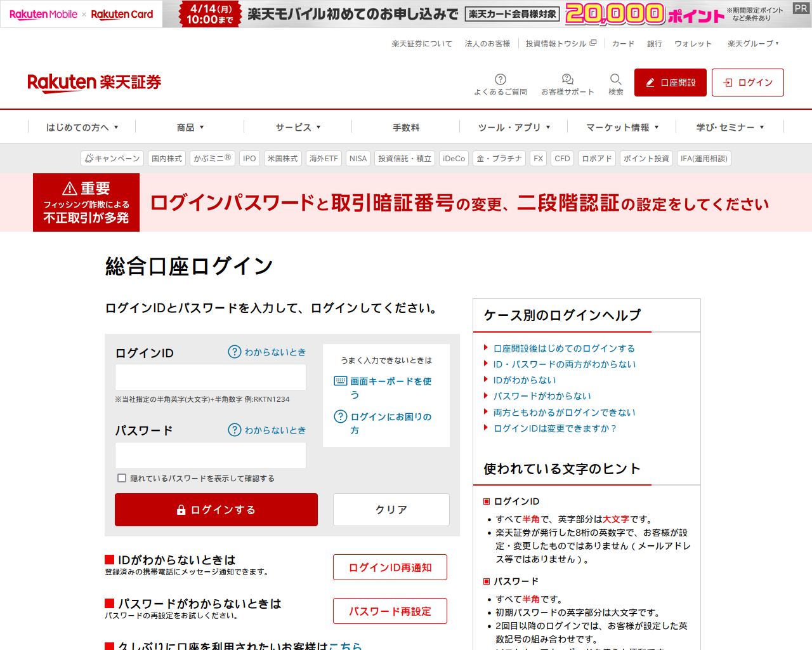Image resolution: width=812 pixels, height=650 pixels.
Task: Open the カード link in header
Action: pyautogui.click(x=623, y=44)
